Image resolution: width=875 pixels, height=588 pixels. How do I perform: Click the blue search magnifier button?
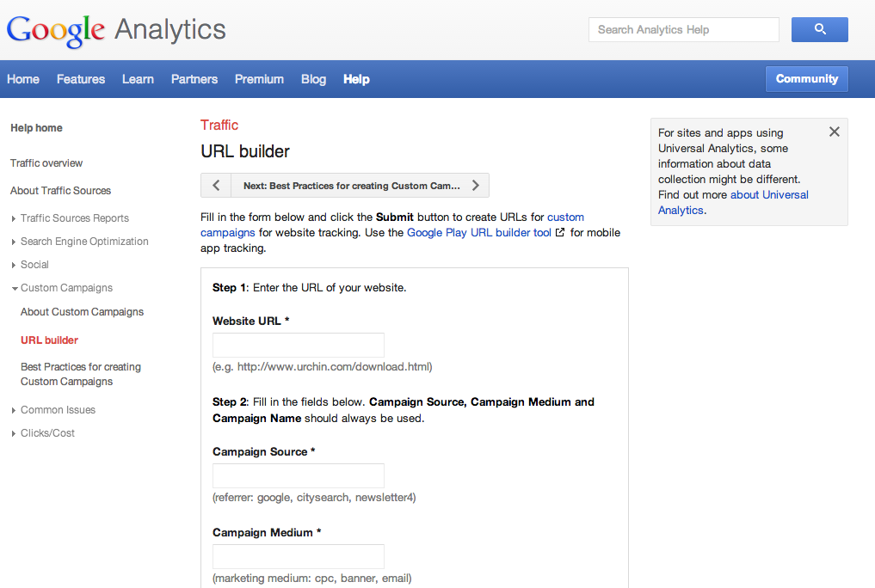tap(819, 29)
